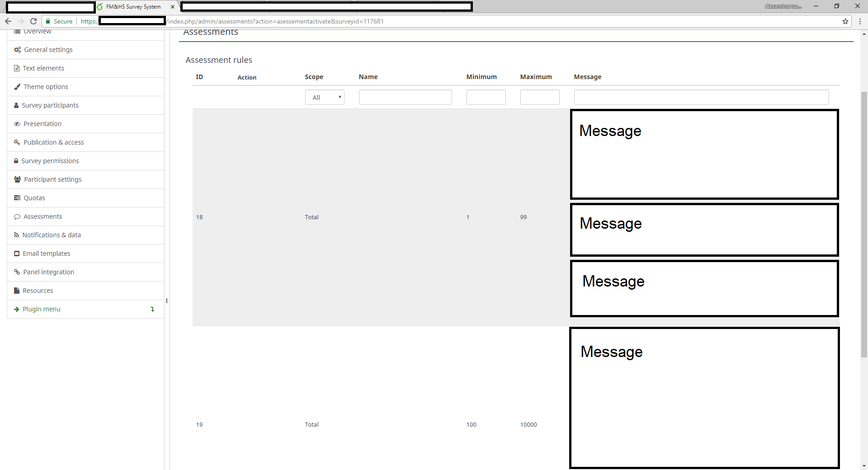Click the Quotas list icon
868x470 pixels.
coord(17,198)
